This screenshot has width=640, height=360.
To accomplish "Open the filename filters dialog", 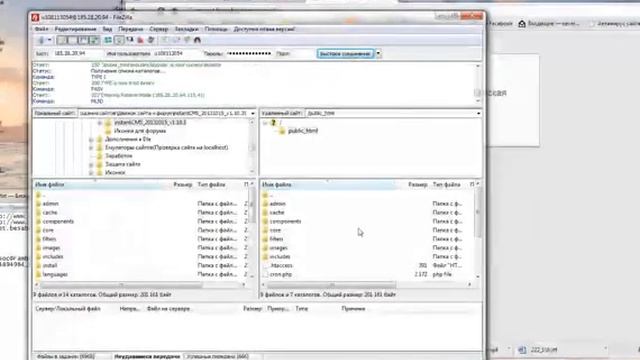I will 165,40.
